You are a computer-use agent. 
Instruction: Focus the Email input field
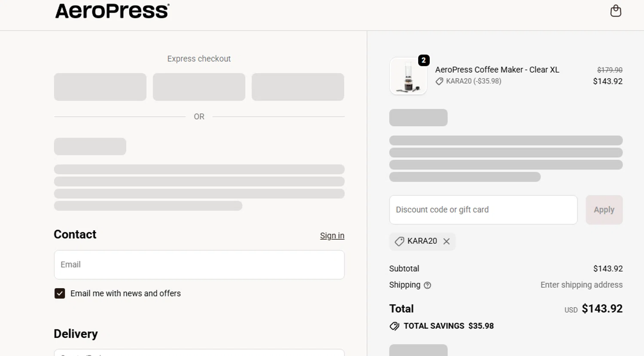[199, 265]
